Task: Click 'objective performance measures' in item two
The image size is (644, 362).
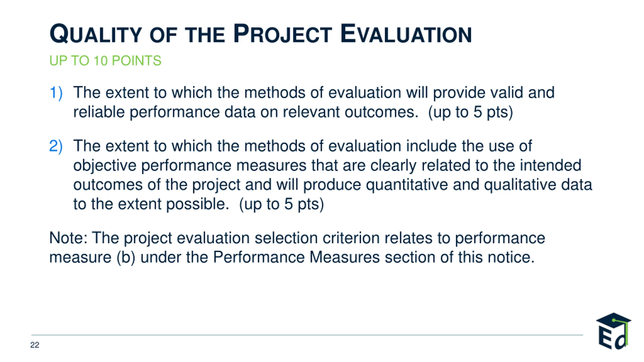Action: (190, 165)
